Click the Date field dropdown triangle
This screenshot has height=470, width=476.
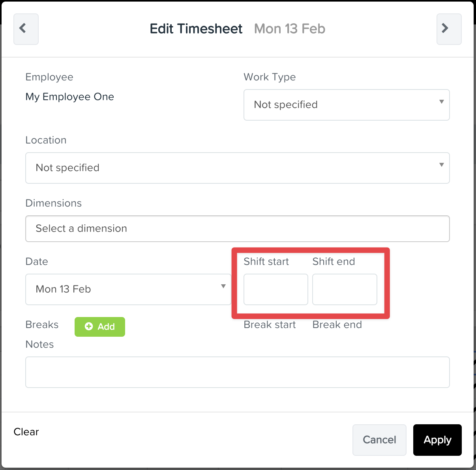coord(223,286)
